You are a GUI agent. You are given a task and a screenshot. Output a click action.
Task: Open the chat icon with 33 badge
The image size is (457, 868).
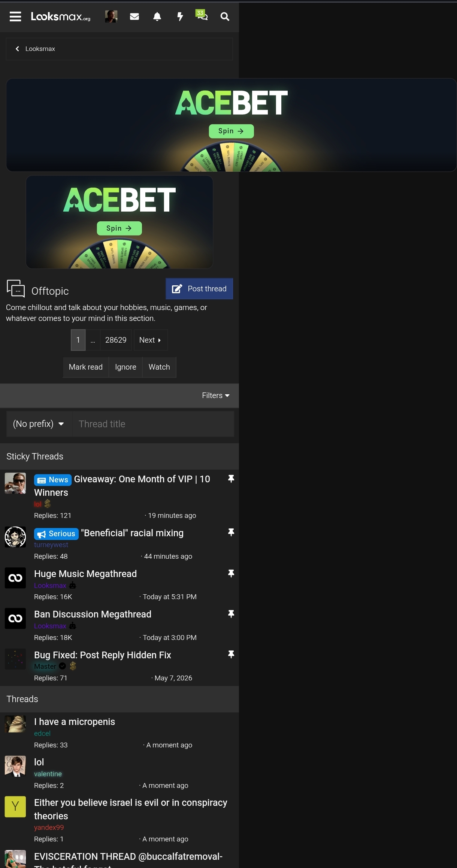202,15
